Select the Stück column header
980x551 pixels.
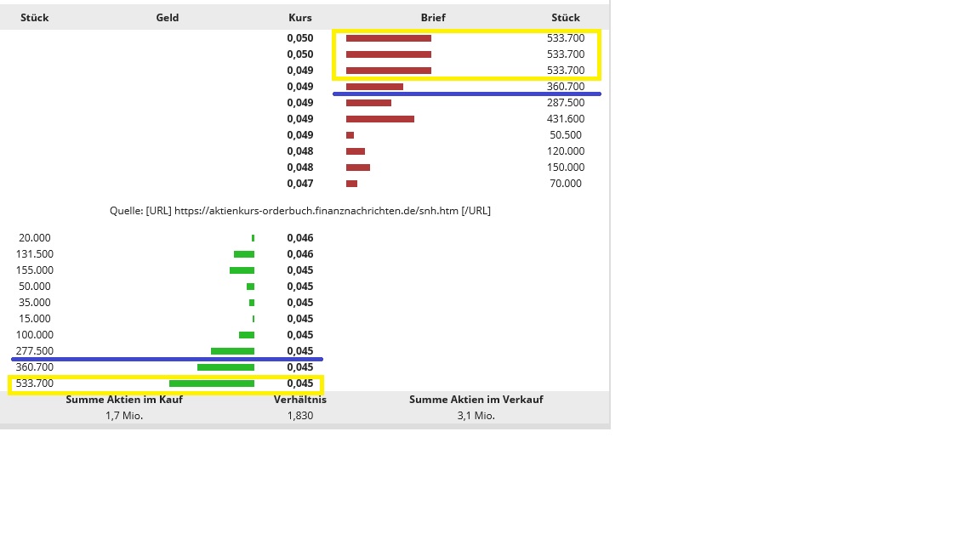(x=34, y=17)
